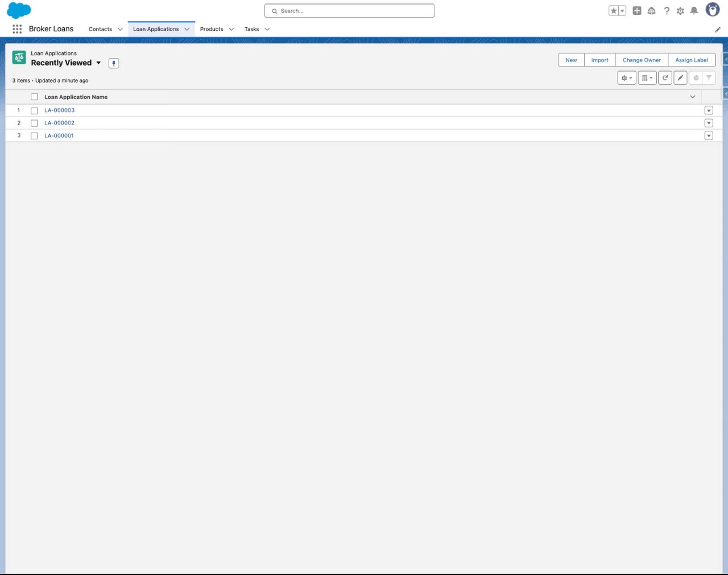The height and width of the screenshot is (575, 728).
Task: Open the user profile avatar
Action: [713, 10]
